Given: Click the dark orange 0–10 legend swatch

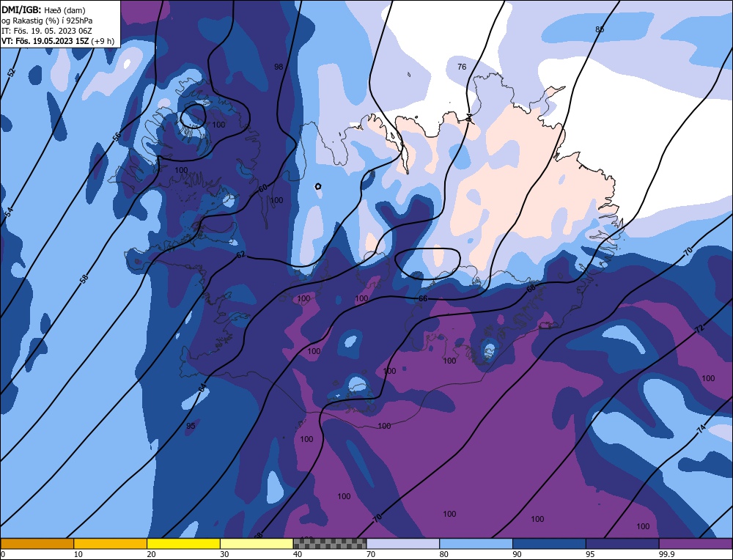Looking at the screenshot, I should click(x=37, y=544).
